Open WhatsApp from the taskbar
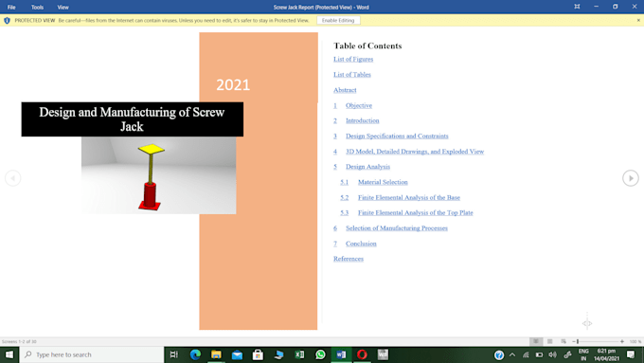Image resolution: width=644 pixels, height=363 pixels. click(x=320, y=354)
